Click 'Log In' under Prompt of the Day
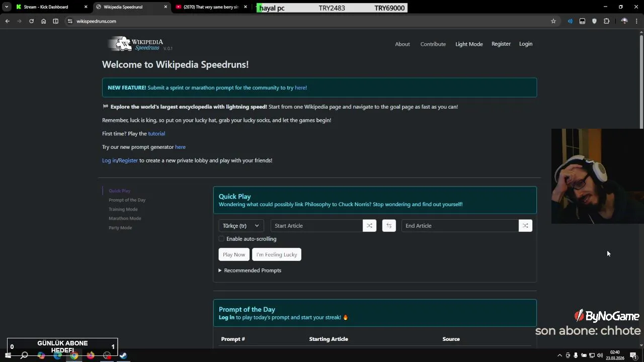Image resolution: width=644 pixels, height=362 pixels. pyautogui.click(x=226, y=318)
